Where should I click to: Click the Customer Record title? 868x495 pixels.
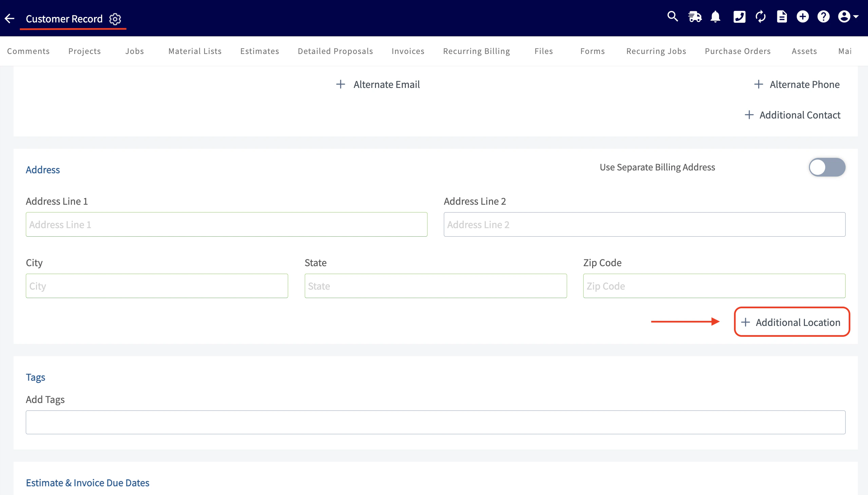coord(64,19)
